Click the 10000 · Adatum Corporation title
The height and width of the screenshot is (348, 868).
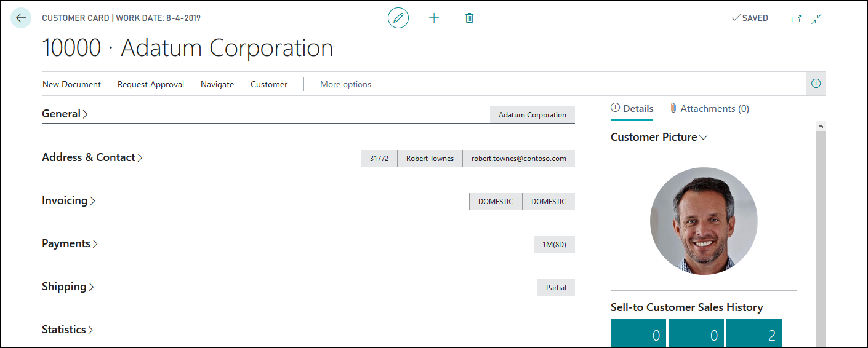click(x=188, y=48)
